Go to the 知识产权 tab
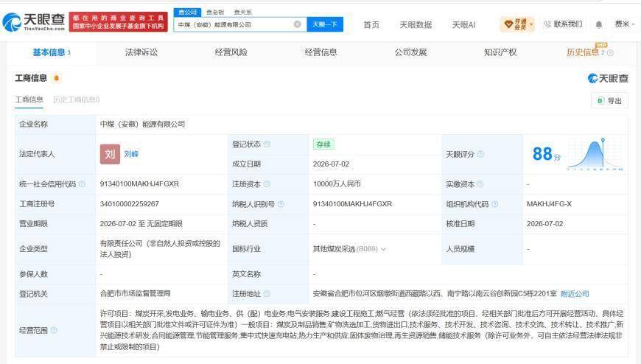The height and width of the screenshot is (364, 641). coord(500,52)
